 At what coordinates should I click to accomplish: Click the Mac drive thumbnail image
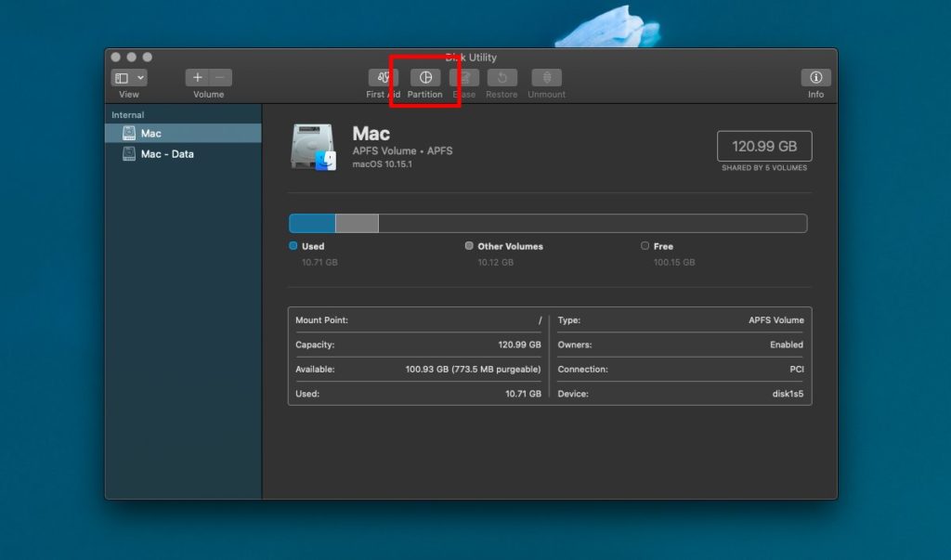click(312, 144)
